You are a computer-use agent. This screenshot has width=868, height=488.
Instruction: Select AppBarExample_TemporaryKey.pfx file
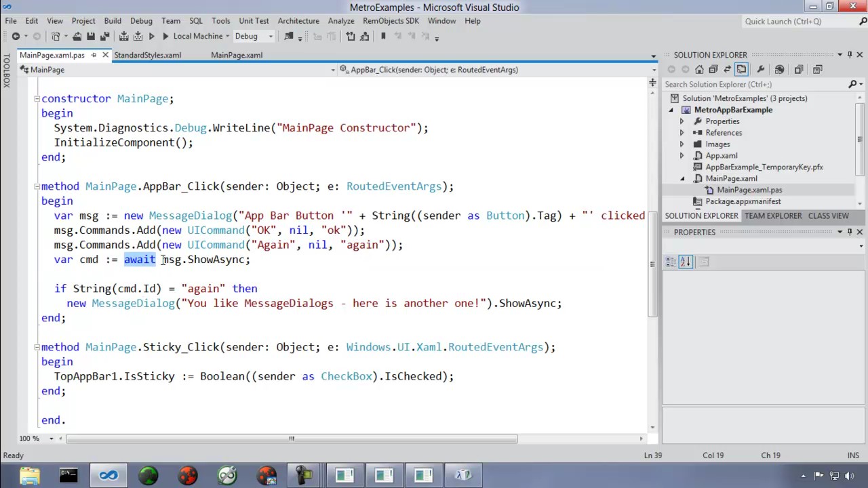(x=764, y=167)
